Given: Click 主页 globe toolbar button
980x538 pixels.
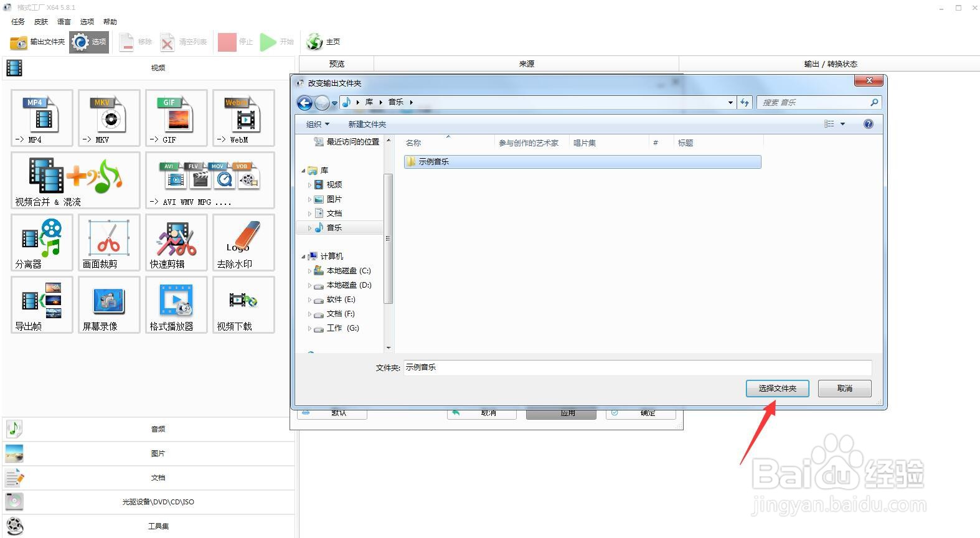Looking at the screenshot, I should point(323,42).
